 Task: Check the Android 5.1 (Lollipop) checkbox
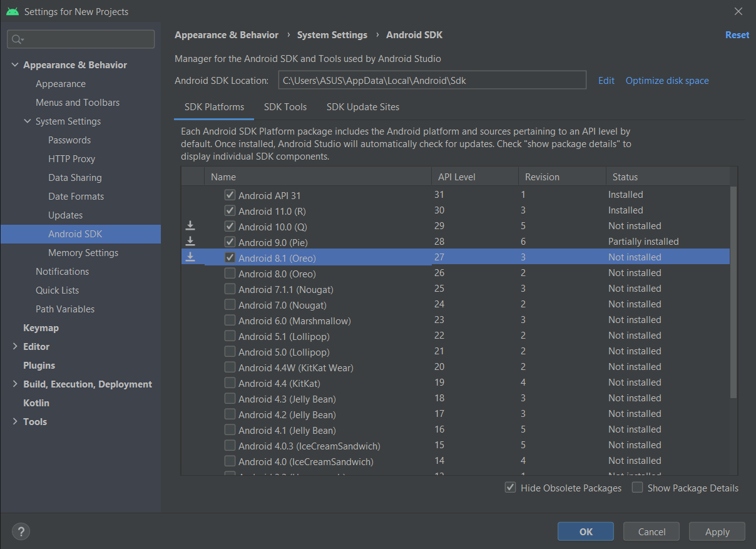[x=230, y=336]
